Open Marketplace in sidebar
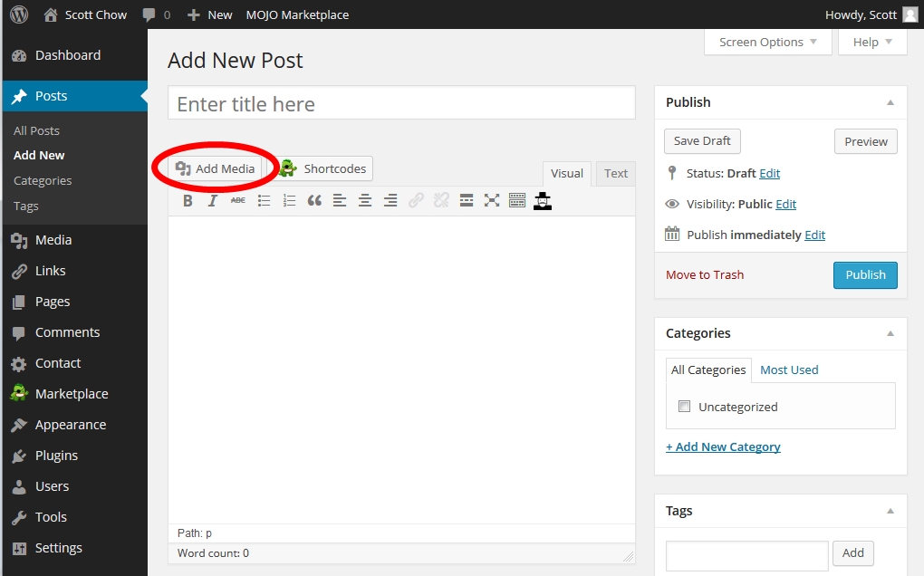The image size is (924, 576). click(75, 394)
